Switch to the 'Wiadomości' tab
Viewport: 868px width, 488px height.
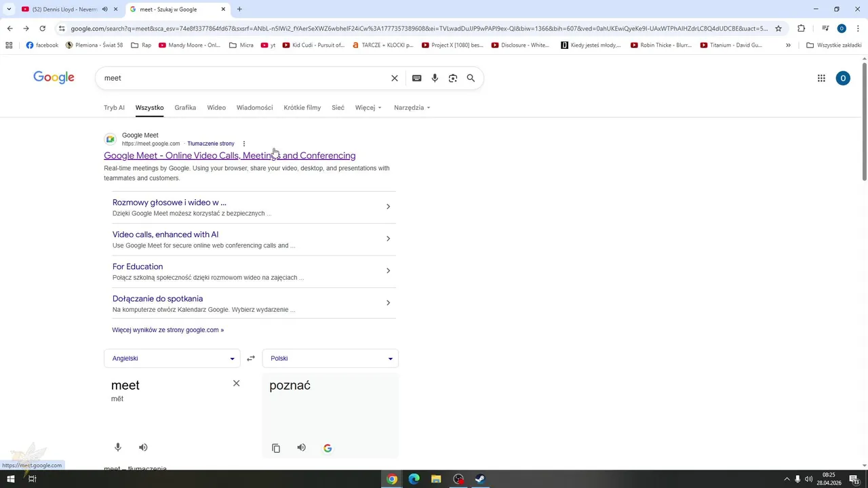pos(254,108)
